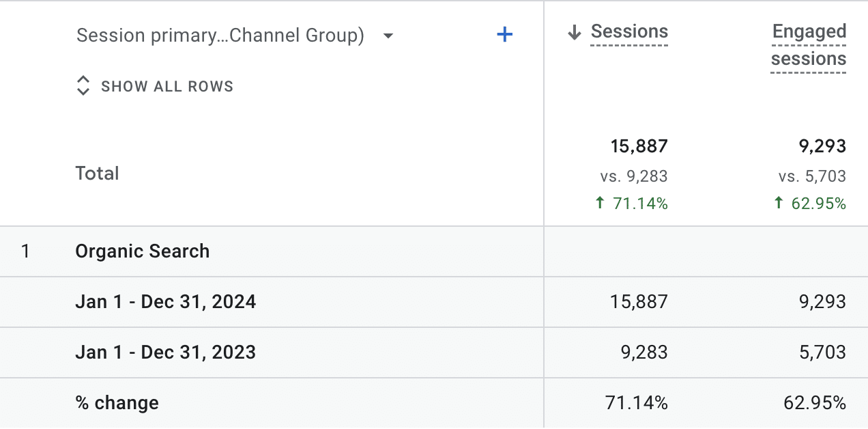Select the Jan 1 - Dec 31, 2024 row label

165,302
